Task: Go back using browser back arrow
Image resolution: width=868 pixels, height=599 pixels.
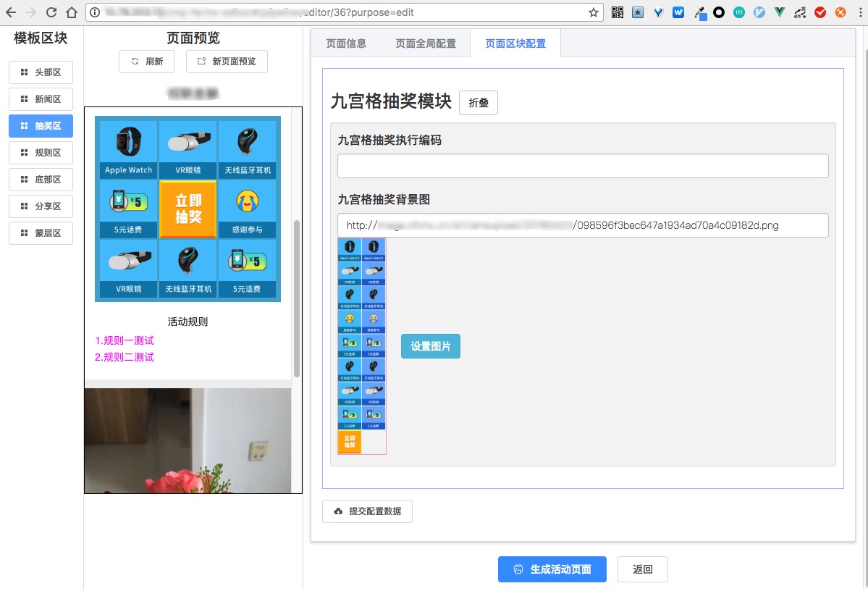Action: [x=11, y=12]
